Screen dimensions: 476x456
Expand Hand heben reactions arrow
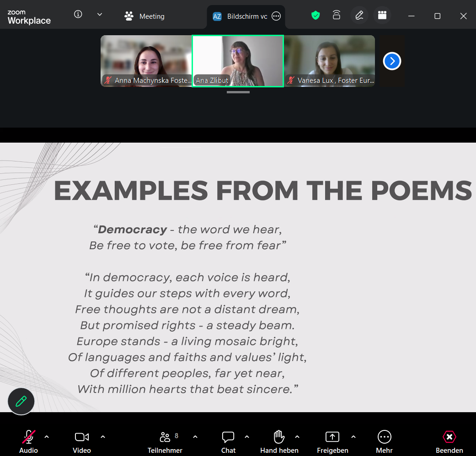pyautogui.click(x=297, y=437)
